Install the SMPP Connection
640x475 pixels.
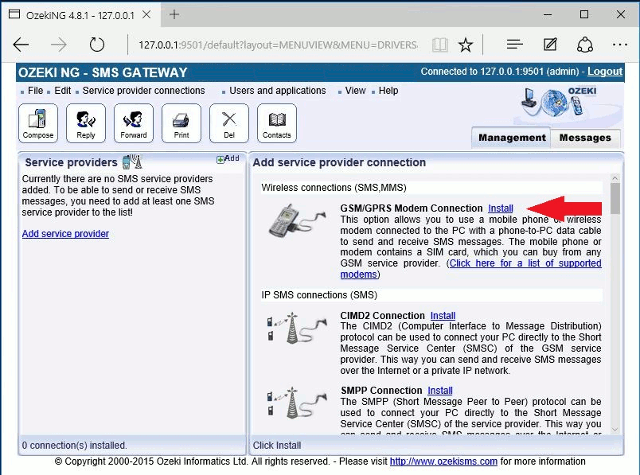(x=440, y=391)
